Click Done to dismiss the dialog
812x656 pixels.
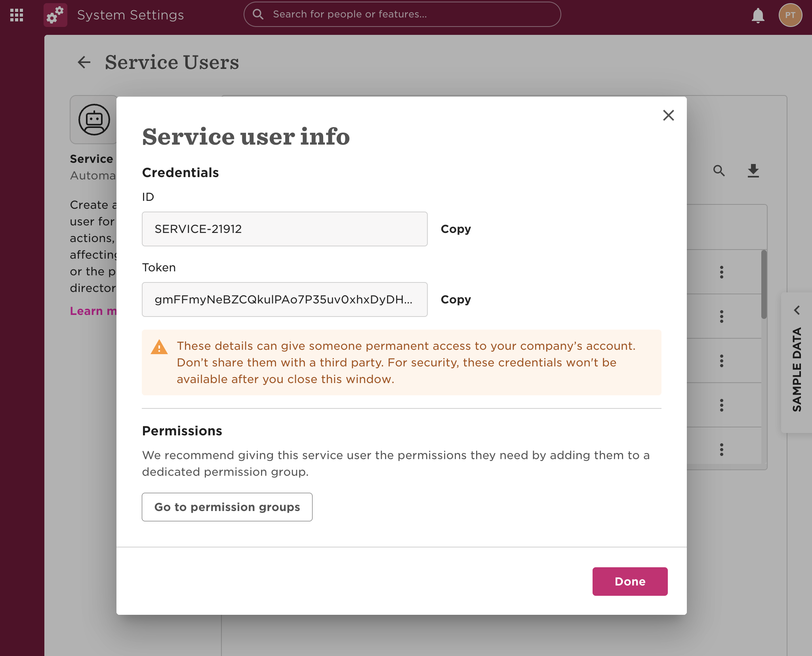pos(629,581)
